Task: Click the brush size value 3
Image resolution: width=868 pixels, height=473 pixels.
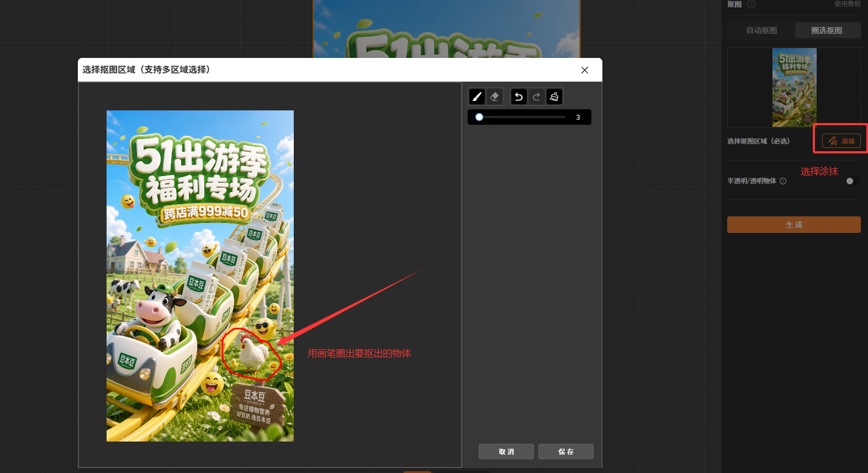Action: tap(578, 117)
